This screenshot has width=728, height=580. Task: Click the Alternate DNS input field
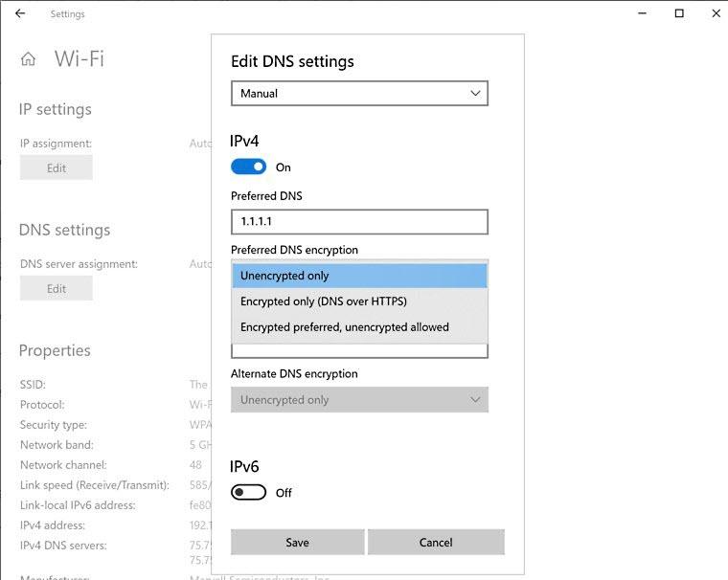[359, 351]
